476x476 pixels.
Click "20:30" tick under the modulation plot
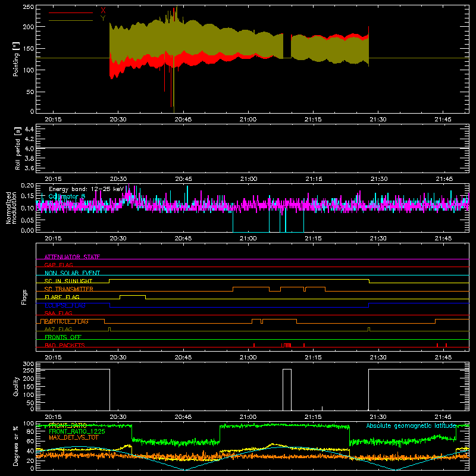pos(118,239)
